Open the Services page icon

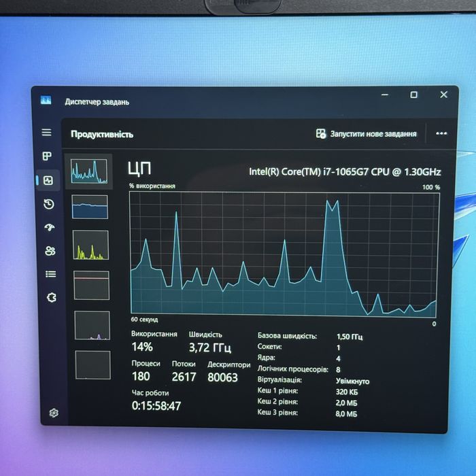pos(52,298)
